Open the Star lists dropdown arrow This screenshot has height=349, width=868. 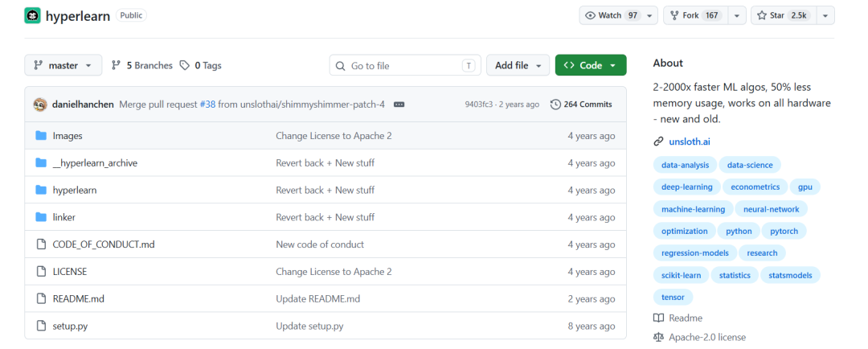[825, 15]
